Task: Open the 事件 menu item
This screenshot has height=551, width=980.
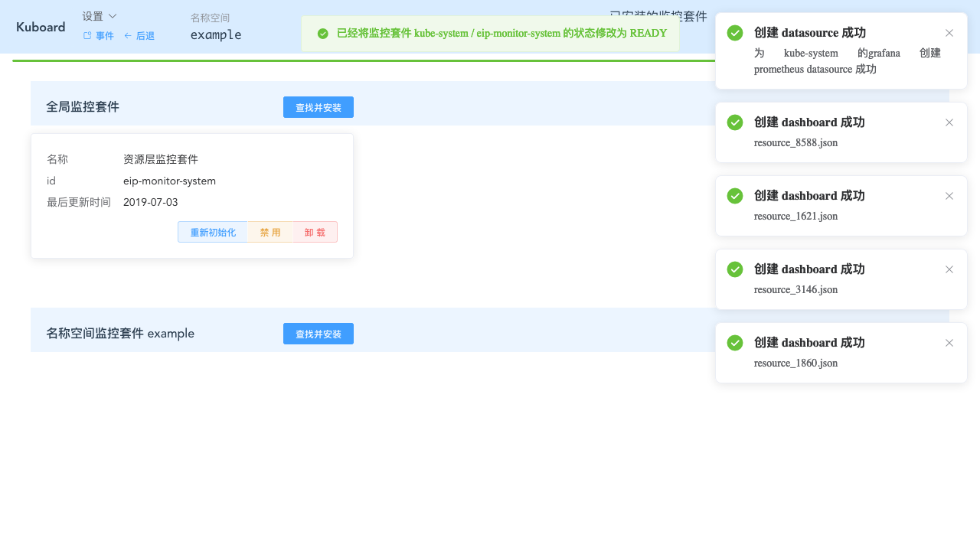Action: point(105,35)
